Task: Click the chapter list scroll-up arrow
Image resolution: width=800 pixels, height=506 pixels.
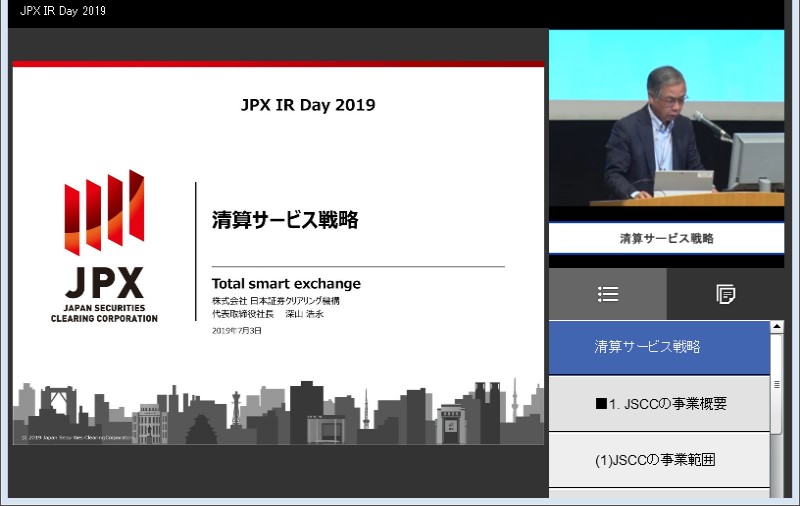Action: [777, 326]
